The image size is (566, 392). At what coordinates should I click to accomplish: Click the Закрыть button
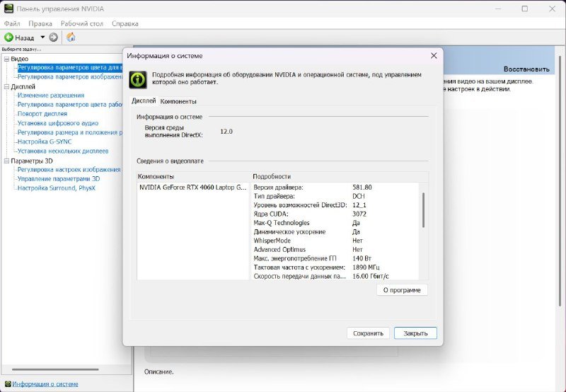[x=415, y=333]
